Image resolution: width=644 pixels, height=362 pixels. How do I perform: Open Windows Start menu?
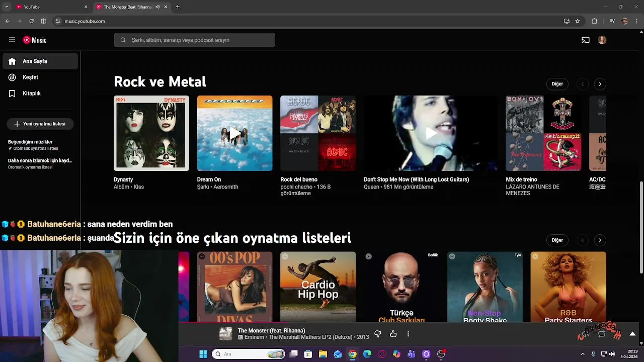coord(203,354)
